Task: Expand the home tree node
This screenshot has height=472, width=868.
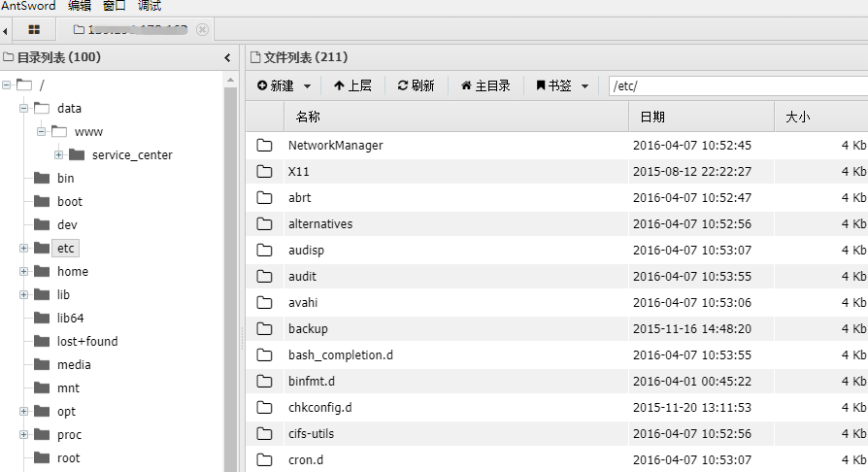Action: [24, 272]
